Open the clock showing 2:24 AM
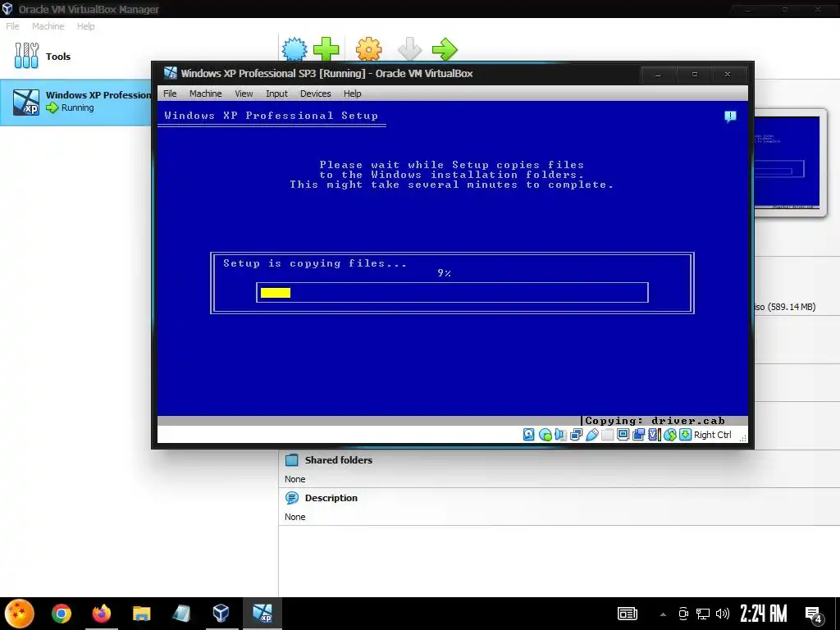 click(763, 614)
